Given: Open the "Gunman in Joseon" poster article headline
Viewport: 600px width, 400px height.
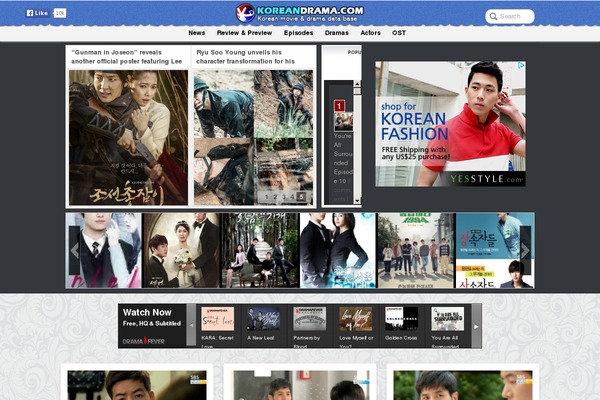Looking at the screenshot, I should coord(127,57).
